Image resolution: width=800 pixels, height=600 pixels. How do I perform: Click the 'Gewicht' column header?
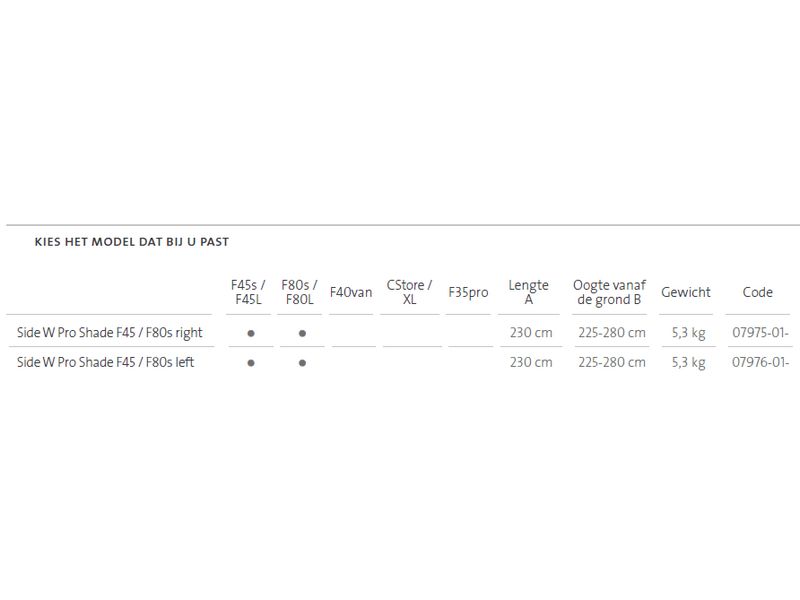pos(686,292)
